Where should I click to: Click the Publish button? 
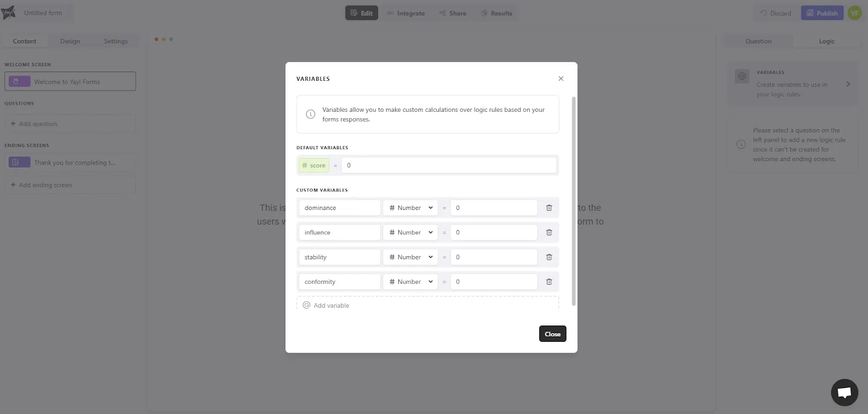(822, 13)
